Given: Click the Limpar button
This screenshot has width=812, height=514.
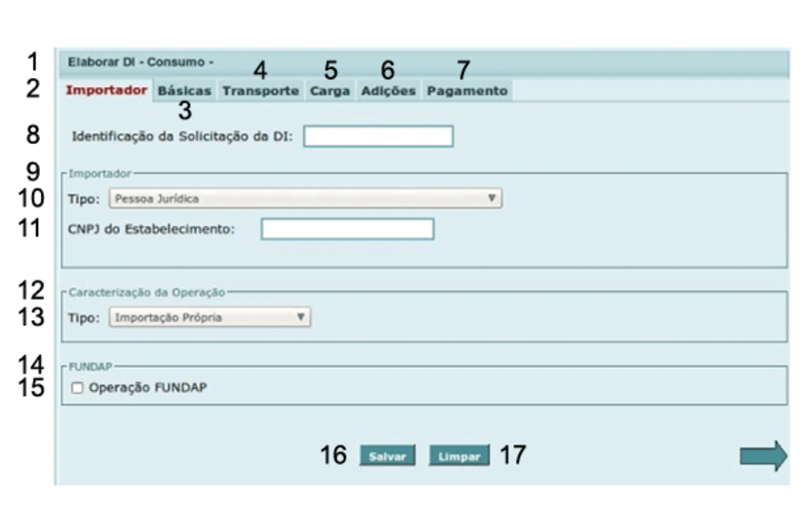Looking at the screenshot, I should (459, 456).
